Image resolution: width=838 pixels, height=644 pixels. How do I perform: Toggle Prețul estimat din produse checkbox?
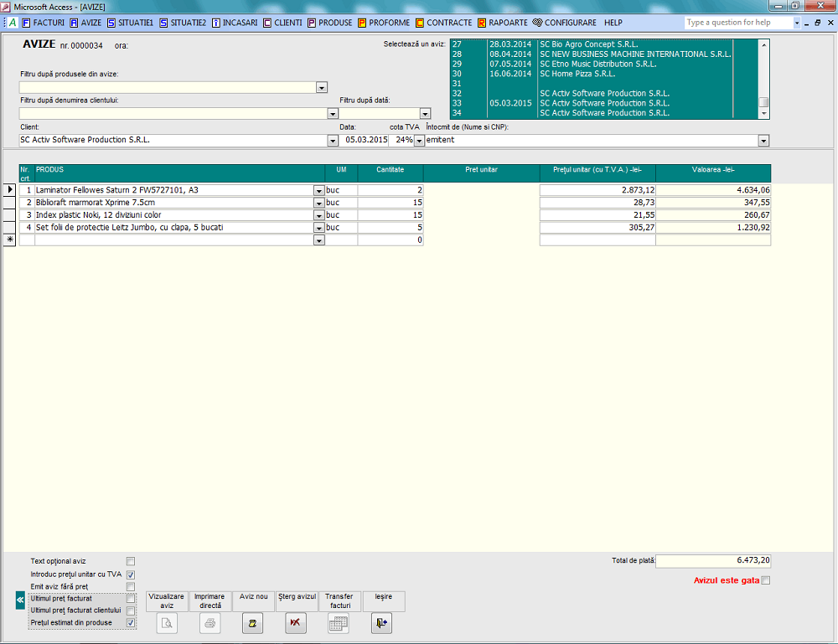(x=131, y=622)
